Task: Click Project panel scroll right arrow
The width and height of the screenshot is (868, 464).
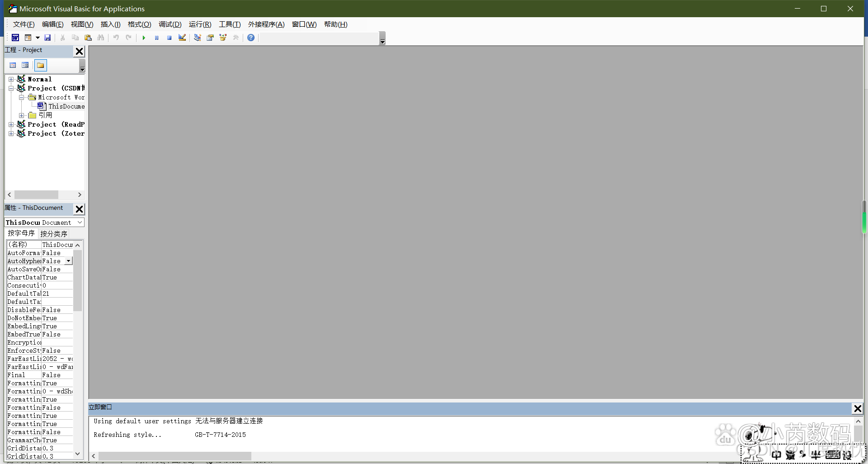Action: click(x=80, y=195)
